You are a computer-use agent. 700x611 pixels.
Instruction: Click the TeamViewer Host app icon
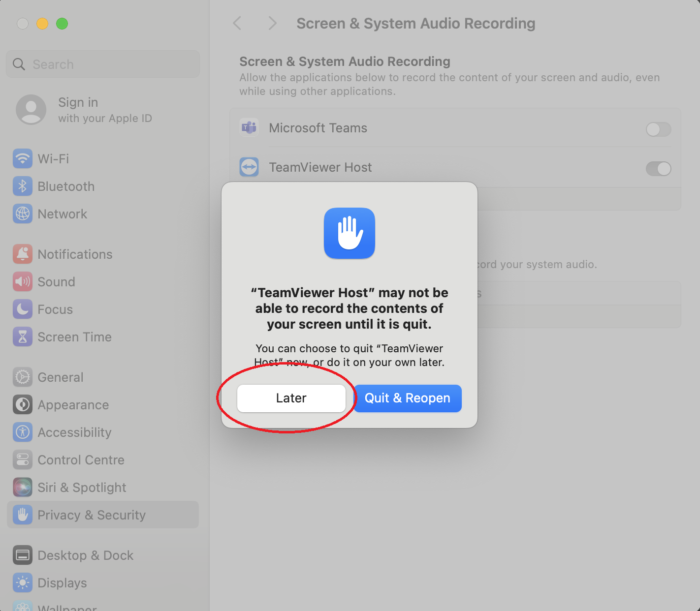pyautogui.click(x=249, y=167)
